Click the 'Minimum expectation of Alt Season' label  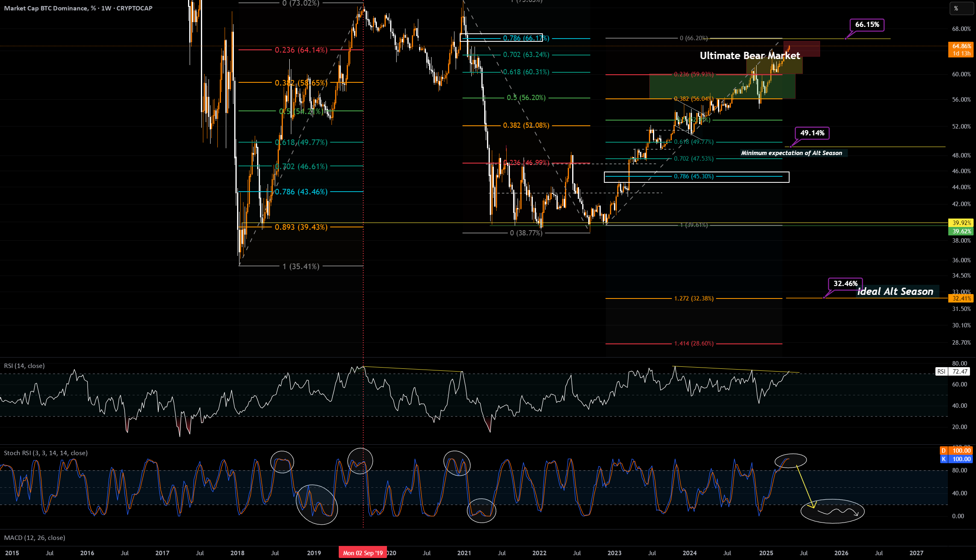pos(792,153)
